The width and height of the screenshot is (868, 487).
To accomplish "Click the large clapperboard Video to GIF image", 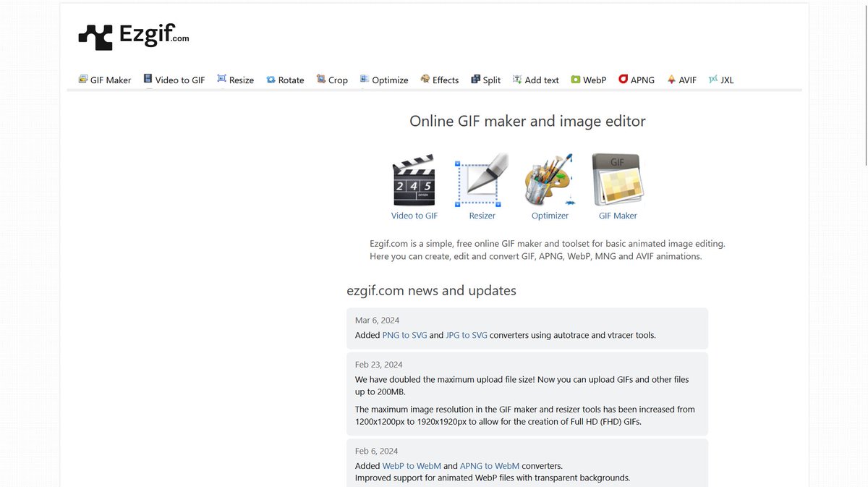I will [414, 180].
